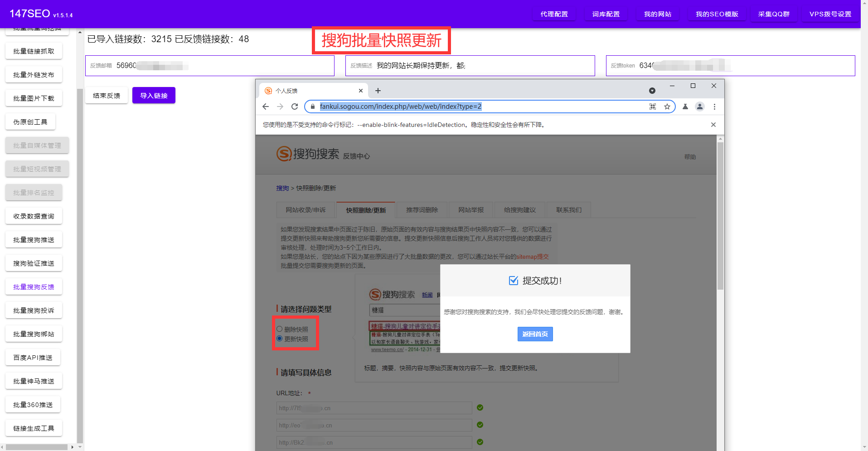Screen dimensions: 868x451
Task: Open 我的SEO模版 in top bar
Action: [717, 14]
